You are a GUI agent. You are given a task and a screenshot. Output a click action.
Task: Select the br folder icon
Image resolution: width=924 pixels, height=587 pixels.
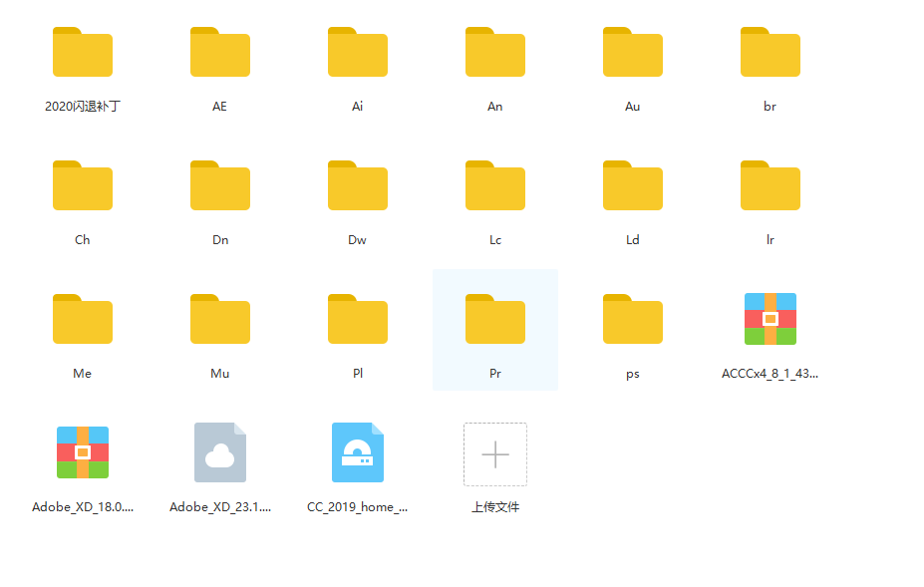point(770,52)
